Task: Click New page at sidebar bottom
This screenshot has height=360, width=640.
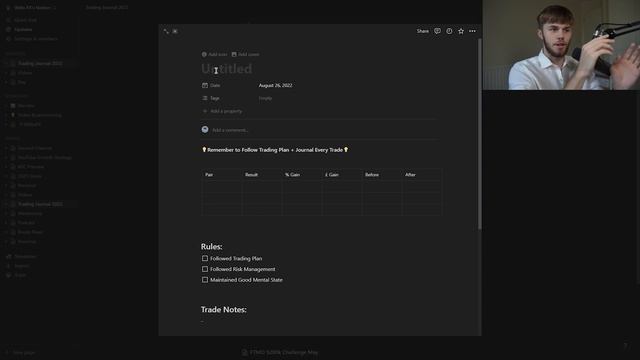Action: click(x=24, y=352)
